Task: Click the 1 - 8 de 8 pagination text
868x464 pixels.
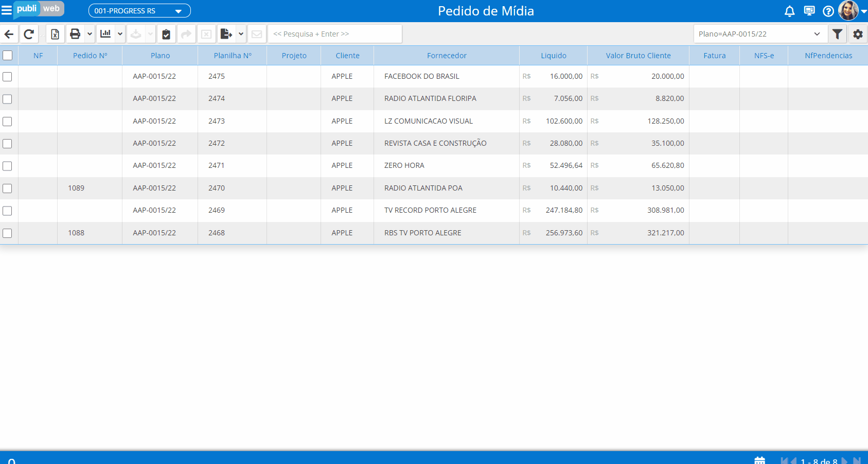Action: [x=819, y=461]
